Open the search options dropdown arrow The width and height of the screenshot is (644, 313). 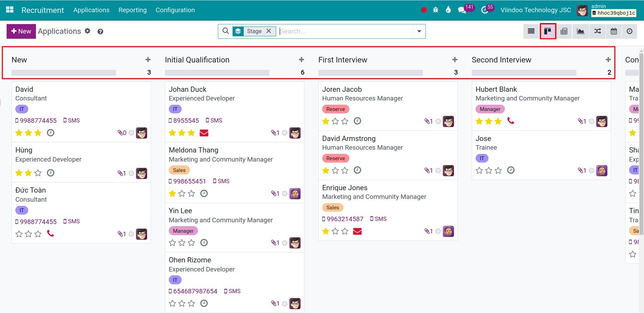(x=419, y=31)
